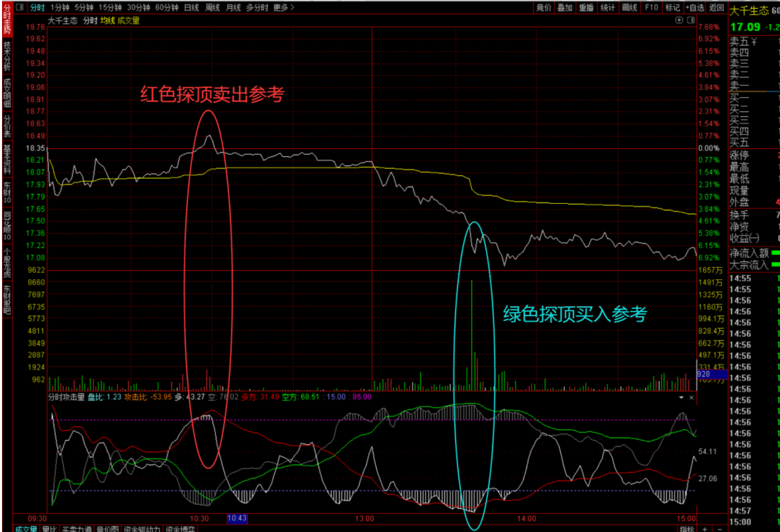Switch to the 5分钟 chart

tap(84, 7)
